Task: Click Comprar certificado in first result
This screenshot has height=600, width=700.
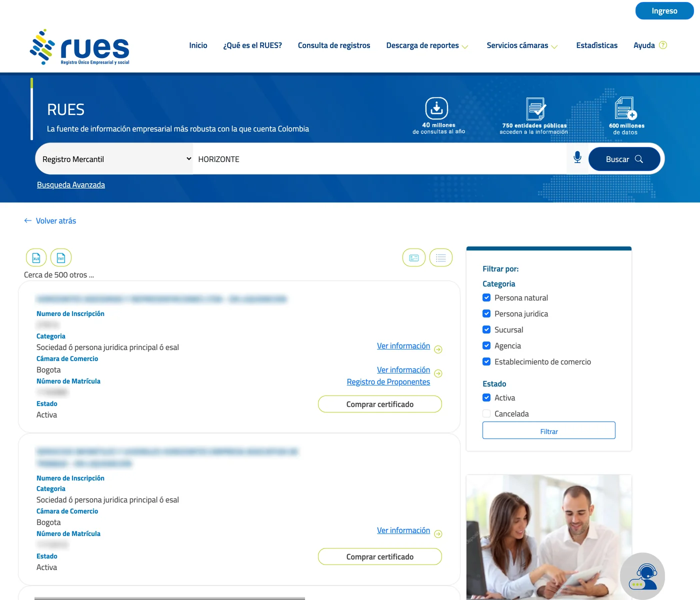Action: point(380,404)
